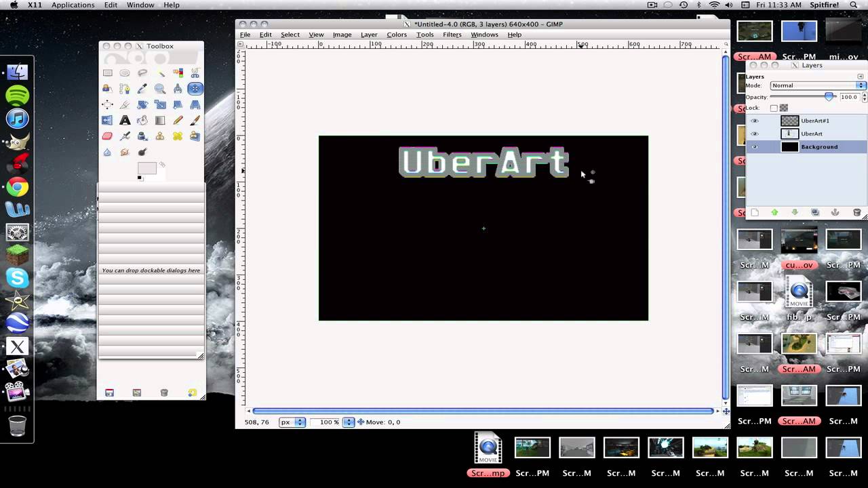Image resolution: width=868 pixels, height=488 pixels.
Task: Adjust the layer Opacity value stepper
Action: pyautogui.click(x=864, y=97)
